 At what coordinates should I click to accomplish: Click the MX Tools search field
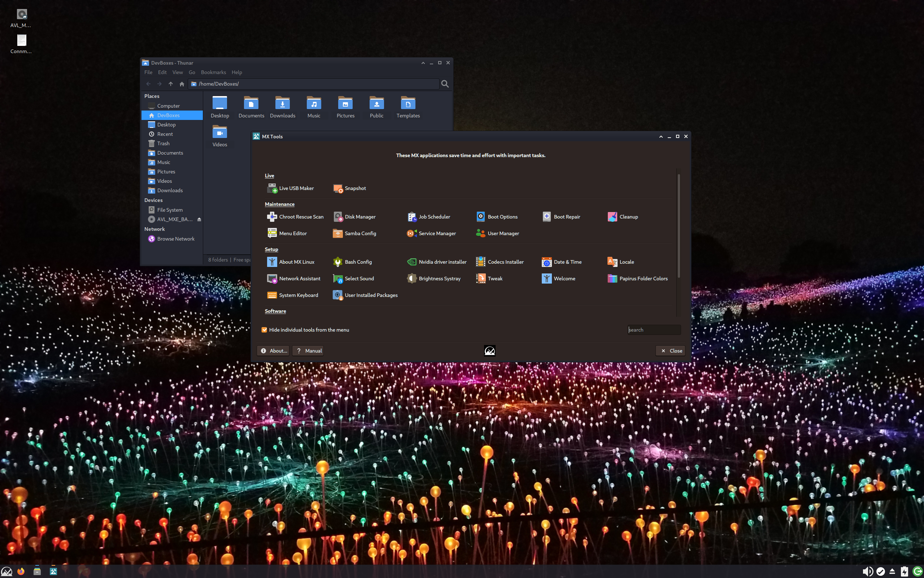pos(654,330)
